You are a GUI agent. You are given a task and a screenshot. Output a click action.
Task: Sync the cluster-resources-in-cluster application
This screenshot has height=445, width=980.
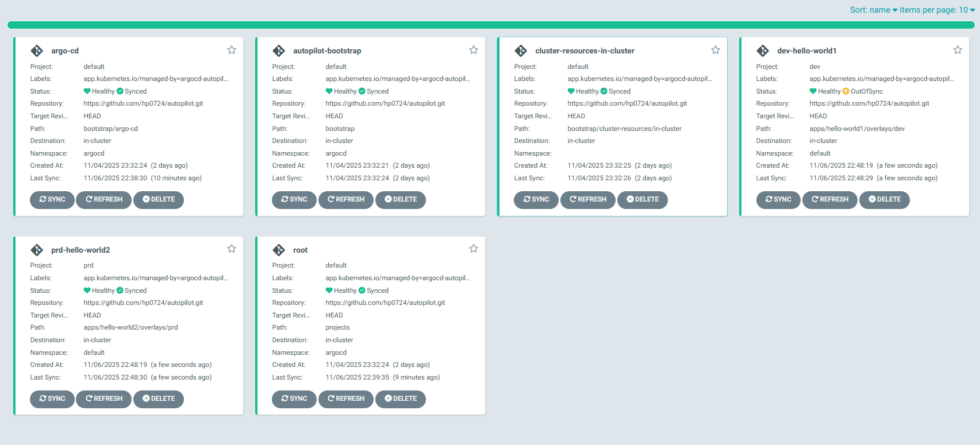[536, 199]
